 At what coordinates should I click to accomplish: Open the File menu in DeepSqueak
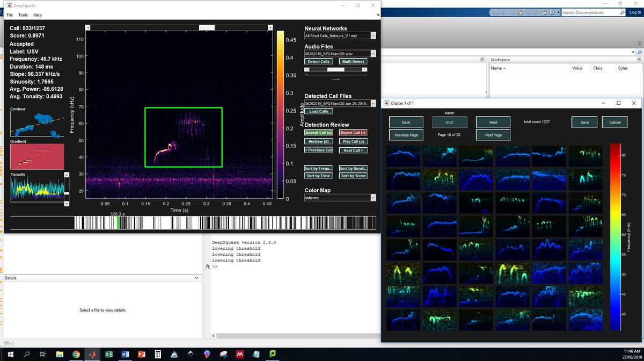coord(10,15)
